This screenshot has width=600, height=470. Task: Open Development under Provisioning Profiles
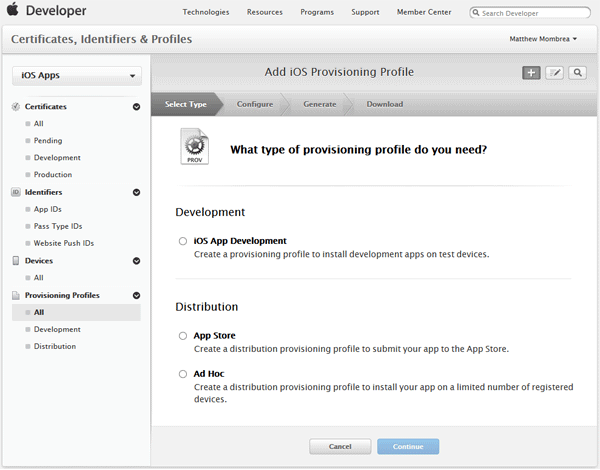coord(57,330)
